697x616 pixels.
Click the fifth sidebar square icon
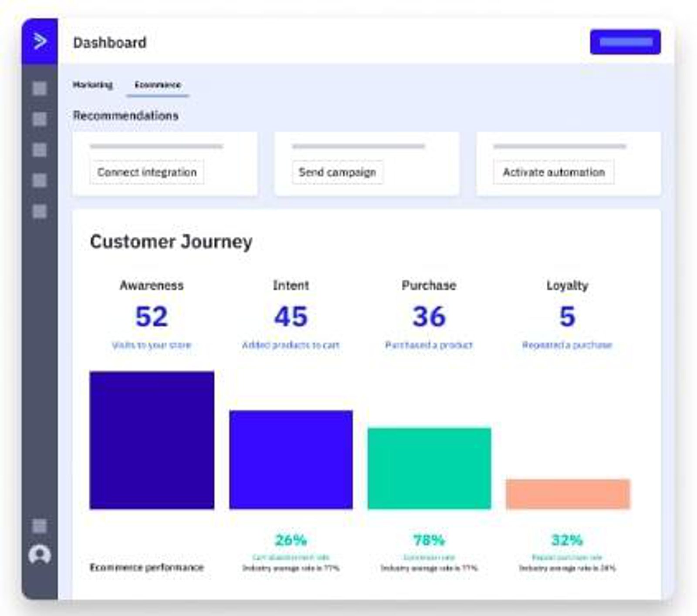(40, 212)
